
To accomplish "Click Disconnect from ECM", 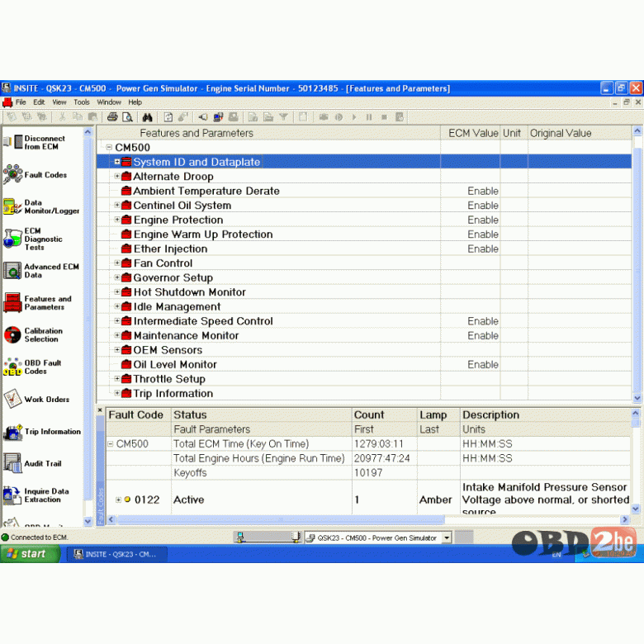I will click(x=34, y=142).
